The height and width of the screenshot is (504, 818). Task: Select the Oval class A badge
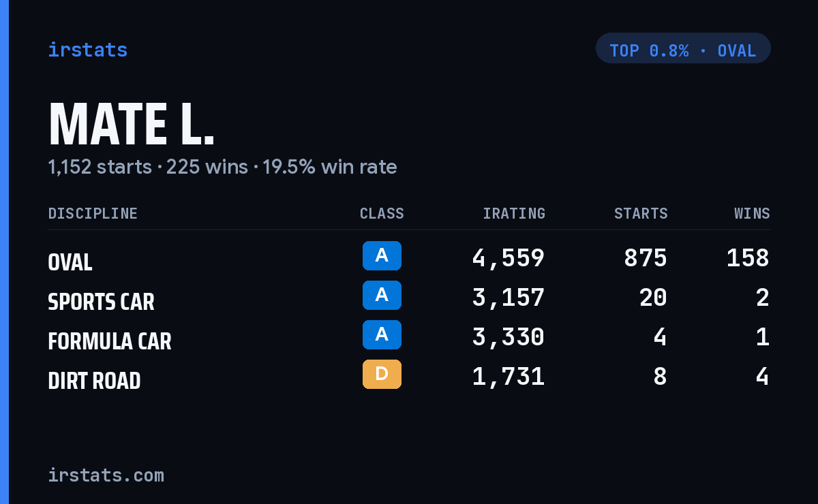click(x=382, y=255)
